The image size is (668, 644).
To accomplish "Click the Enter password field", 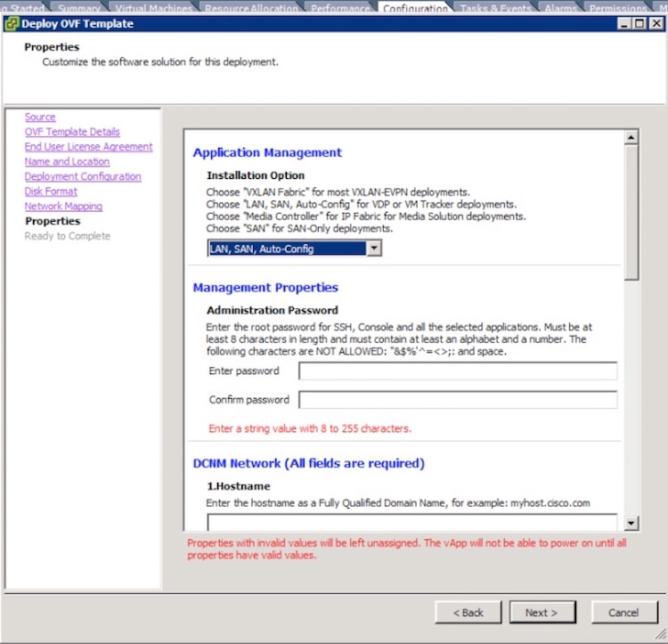I will coord(458,371).
